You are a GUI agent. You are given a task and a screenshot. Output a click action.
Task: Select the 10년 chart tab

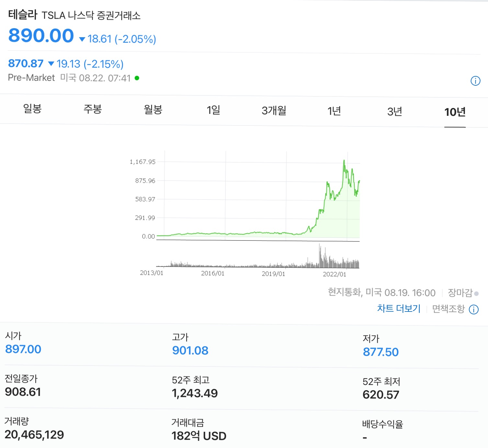click(x=455, y=112)
